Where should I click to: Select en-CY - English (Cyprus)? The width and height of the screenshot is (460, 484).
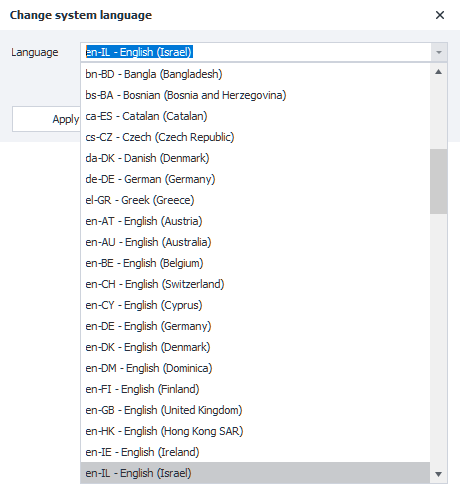[x=255, y=305]
